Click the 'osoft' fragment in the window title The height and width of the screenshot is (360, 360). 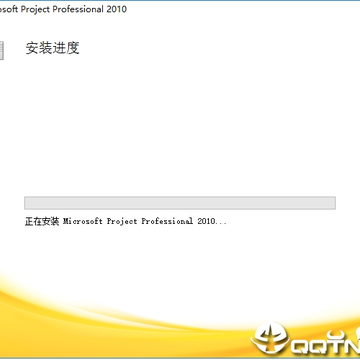[x=9, y=9]
